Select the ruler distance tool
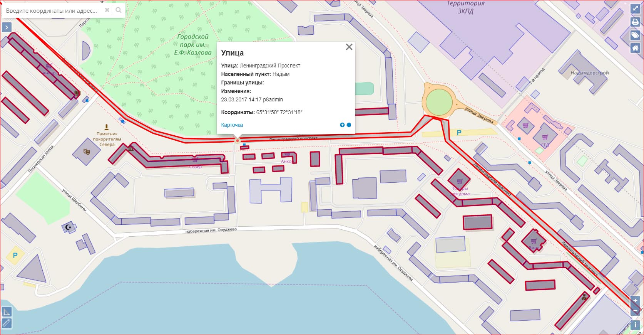Screen dimensions: 644x335 tap(7, 323)
